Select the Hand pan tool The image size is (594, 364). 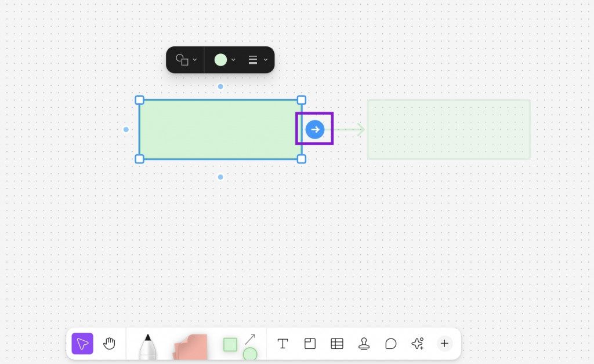109,344
